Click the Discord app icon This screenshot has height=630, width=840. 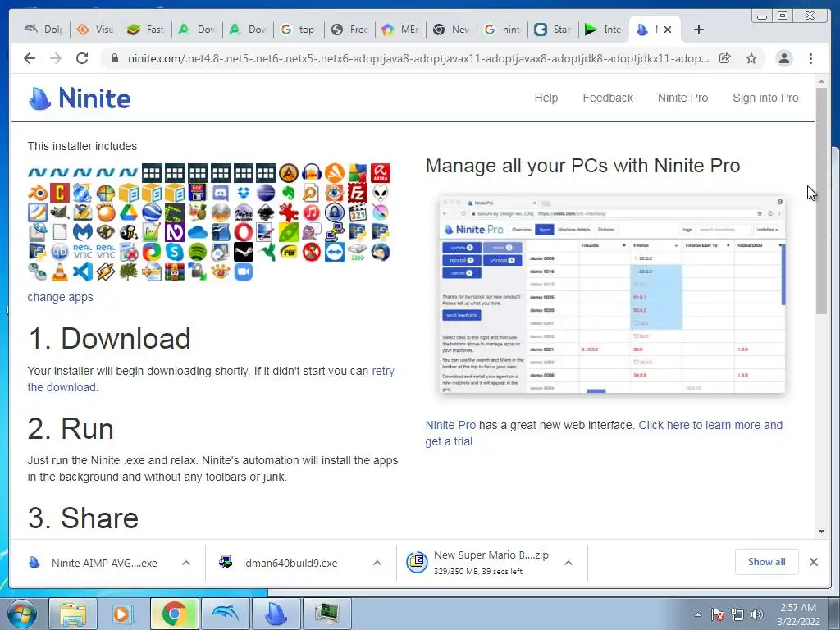point(221,193)
